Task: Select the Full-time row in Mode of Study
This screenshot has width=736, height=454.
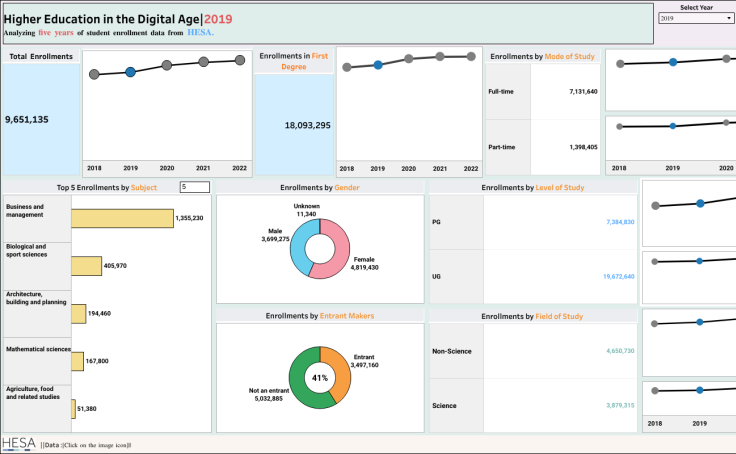Action: (x=543, y=91)
